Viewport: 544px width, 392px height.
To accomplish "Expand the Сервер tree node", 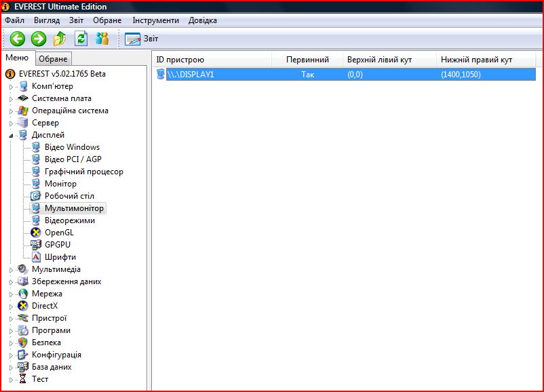I will tap(11, 123).
